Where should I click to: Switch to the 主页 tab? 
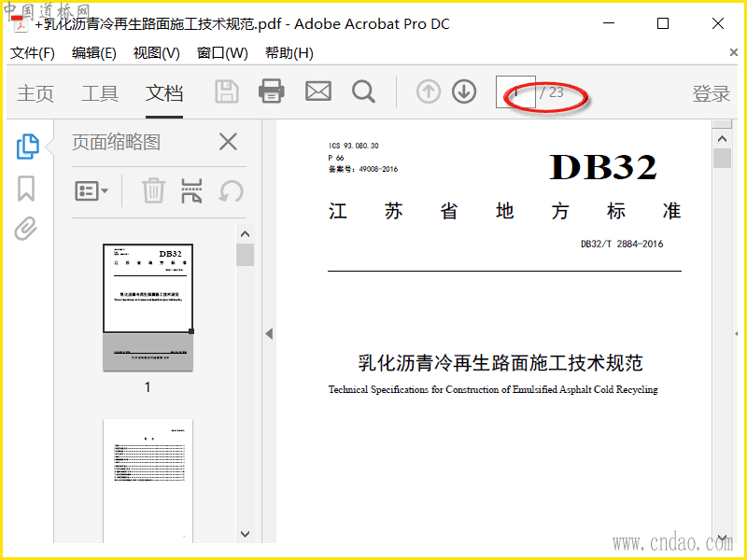click(35, 92)
